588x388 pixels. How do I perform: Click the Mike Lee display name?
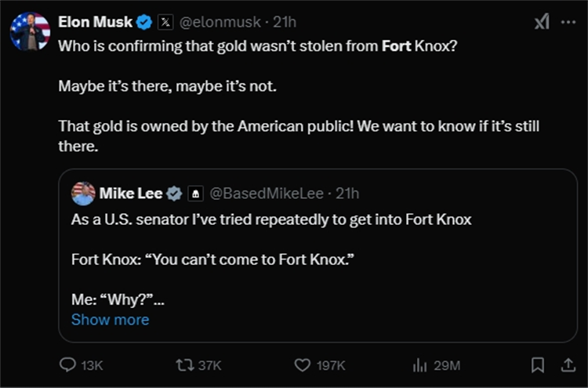[131, 193]
